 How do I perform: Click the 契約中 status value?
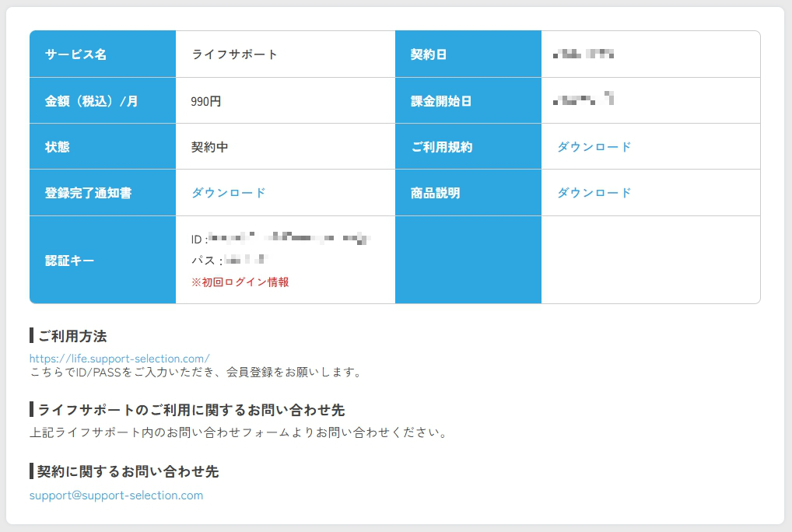coord(209,147)
